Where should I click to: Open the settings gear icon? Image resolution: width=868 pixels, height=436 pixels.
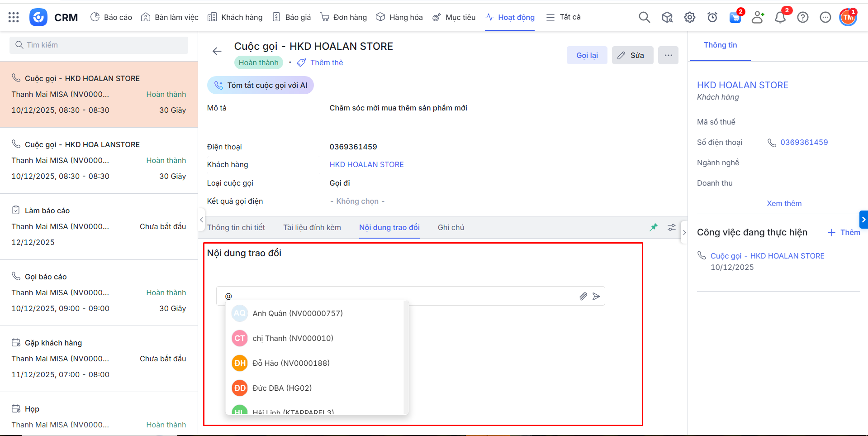pos(689,17)
